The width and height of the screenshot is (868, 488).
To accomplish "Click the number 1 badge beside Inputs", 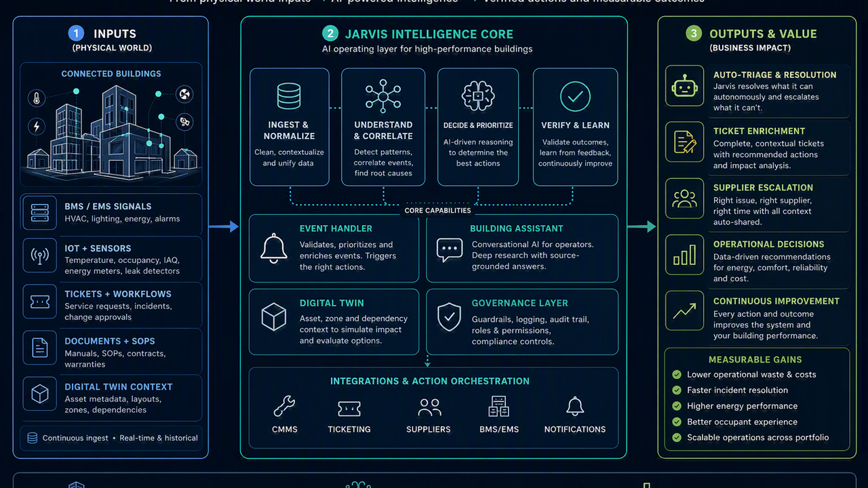I will [76, 34].
